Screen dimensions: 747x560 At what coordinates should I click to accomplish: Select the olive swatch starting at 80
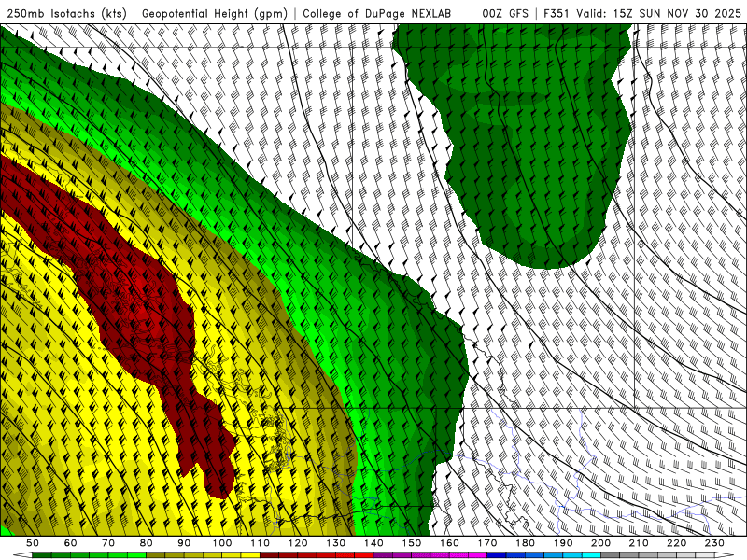tap(155, 554)
